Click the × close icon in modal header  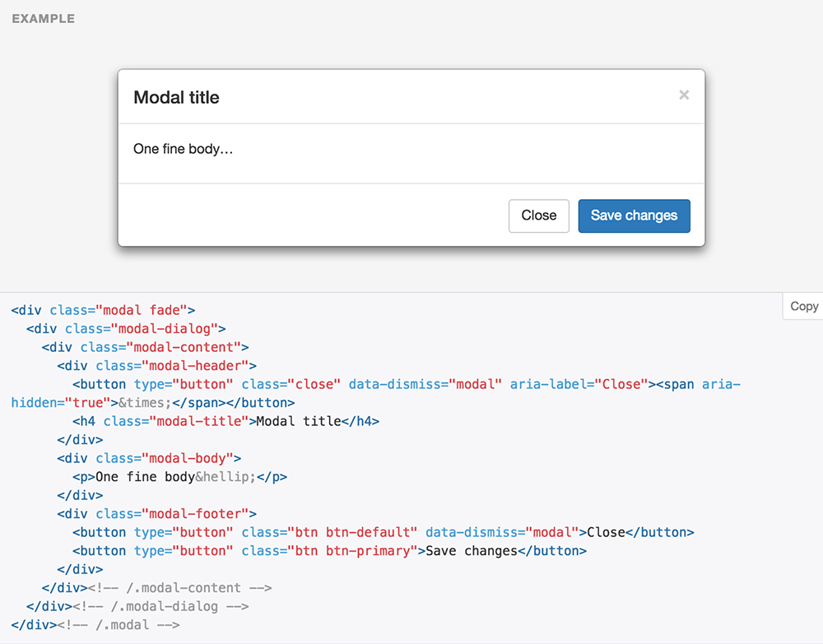pos(684,95)
